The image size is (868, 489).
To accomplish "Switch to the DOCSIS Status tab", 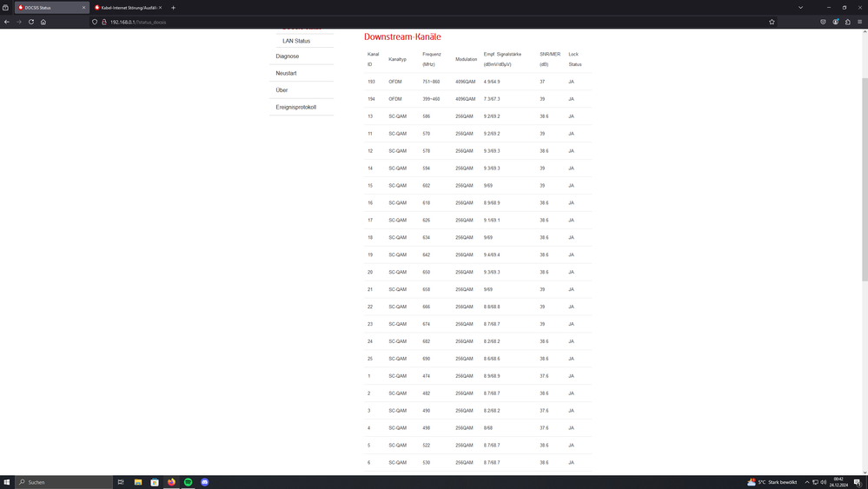I will click(52, 8).
